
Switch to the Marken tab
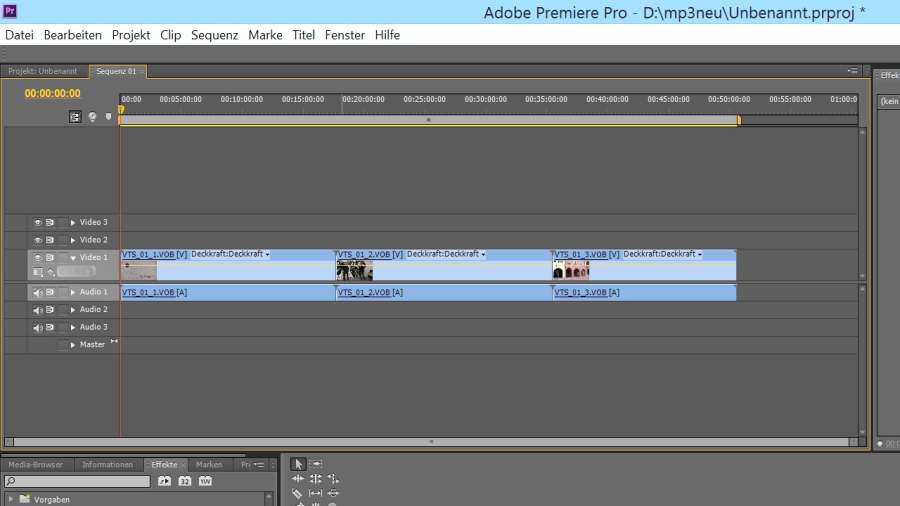click(209, 465)
